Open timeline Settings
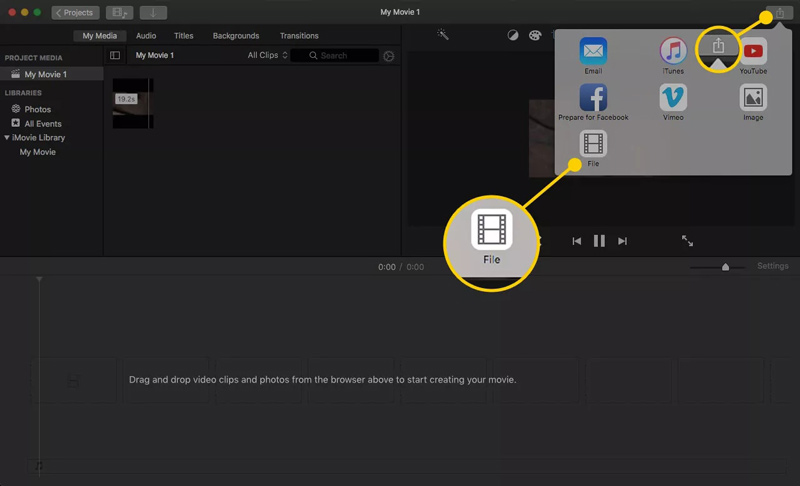The image size is (800, 486). [x=772, y=267]
